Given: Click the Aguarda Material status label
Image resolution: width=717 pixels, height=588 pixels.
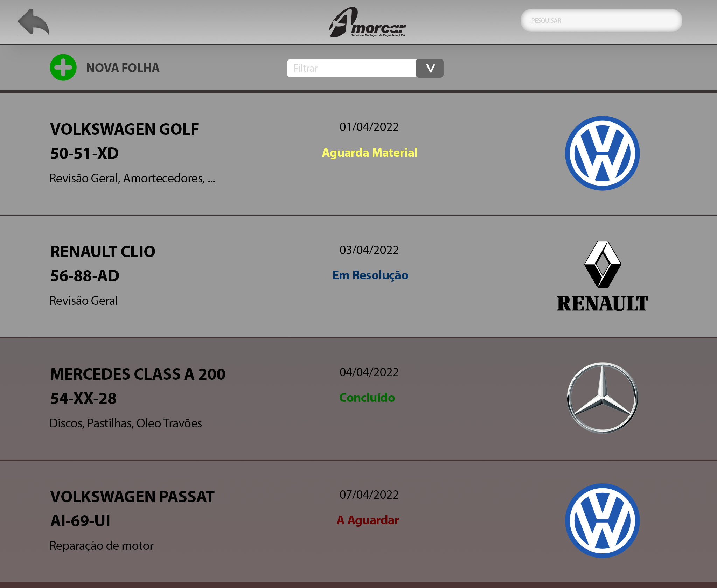Looking at the screenshot, I should (x=369, y=153).
